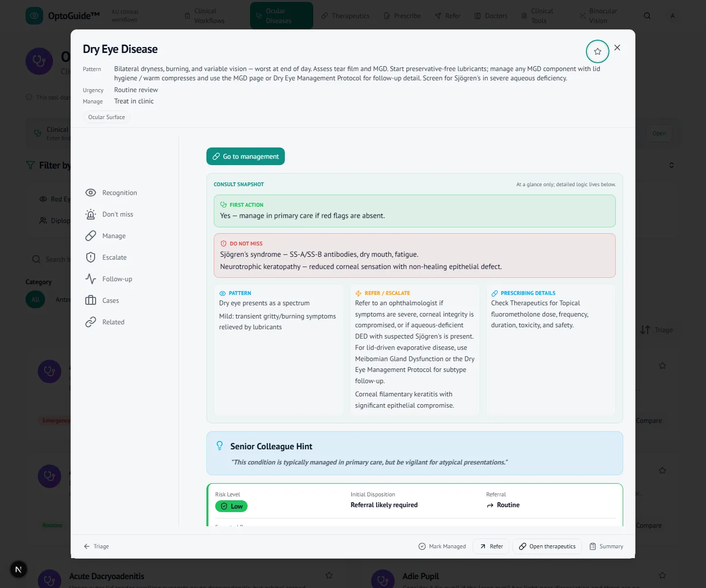Click the Cases briefcase icon
The height and width of the screenshot is (588, 706).
click(x=91, y=300)
